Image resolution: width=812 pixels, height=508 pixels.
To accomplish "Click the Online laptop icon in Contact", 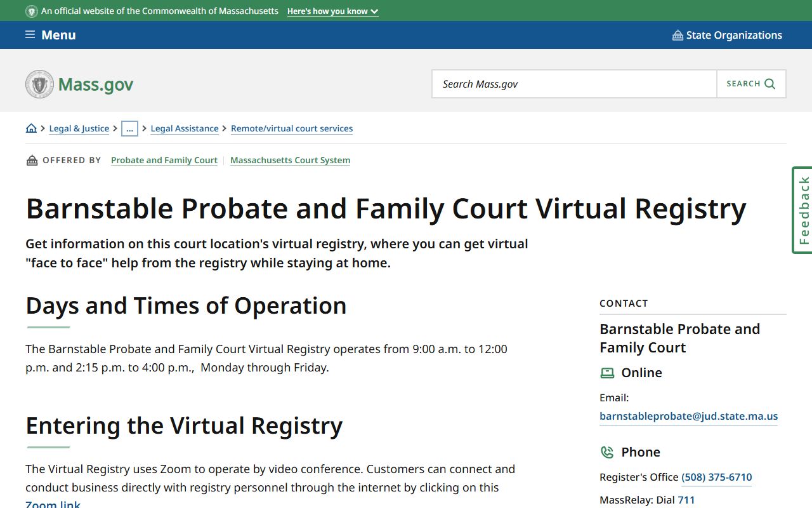I will (x=607, y=373).
